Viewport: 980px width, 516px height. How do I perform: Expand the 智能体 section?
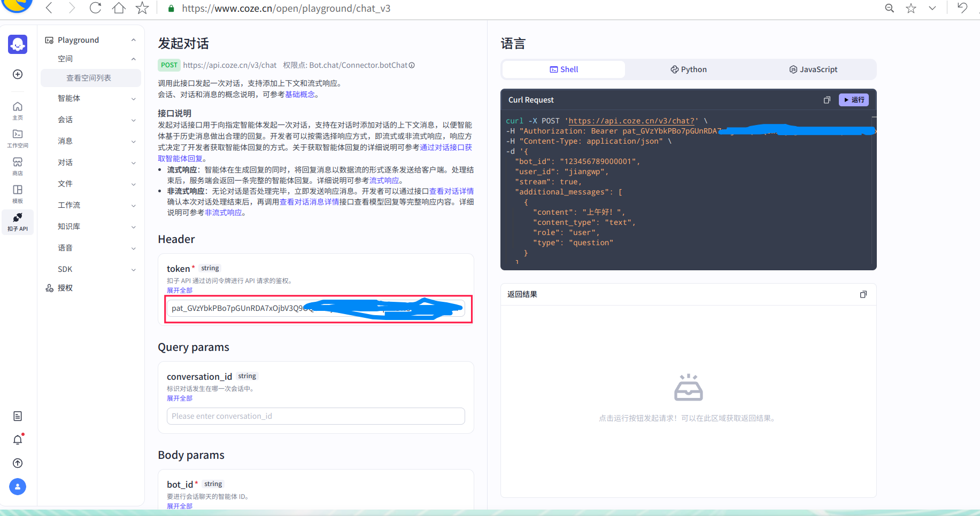pyautogui.click(x=134, y=99)
